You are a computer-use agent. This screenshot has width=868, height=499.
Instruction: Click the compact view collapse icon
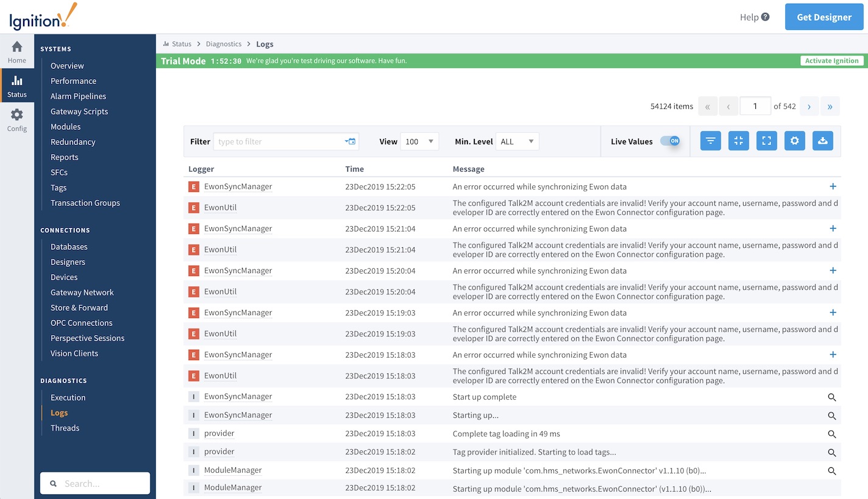(x=739, y=141)
